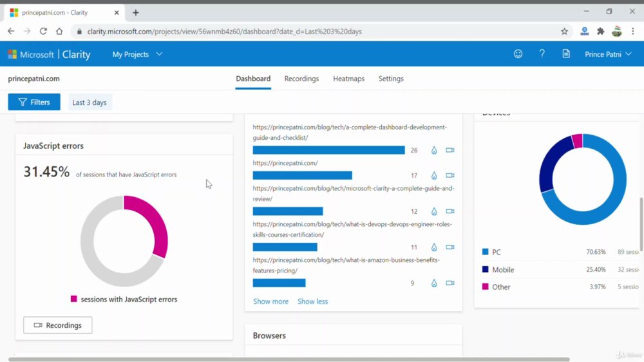Click the Microsoft Clarity logo
This screenshot has height=362, width=644.
(x=50, y=54)
